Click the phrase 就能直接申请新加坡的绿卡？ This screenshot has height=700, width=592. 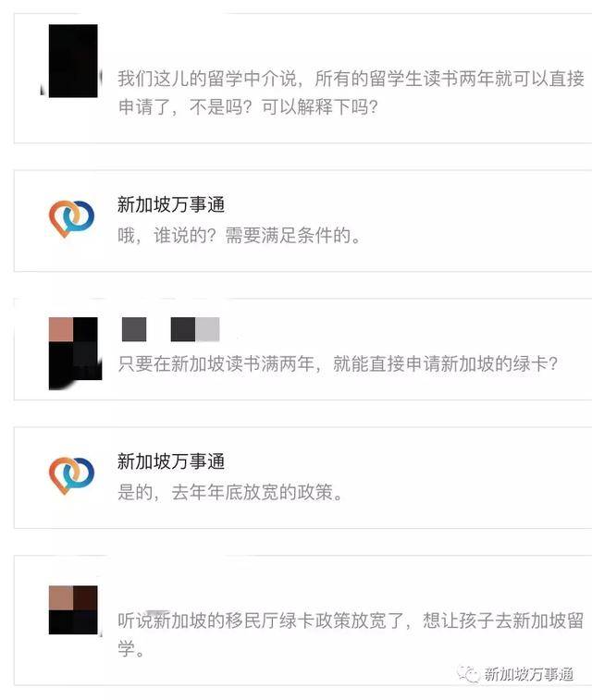click(445, 363)
